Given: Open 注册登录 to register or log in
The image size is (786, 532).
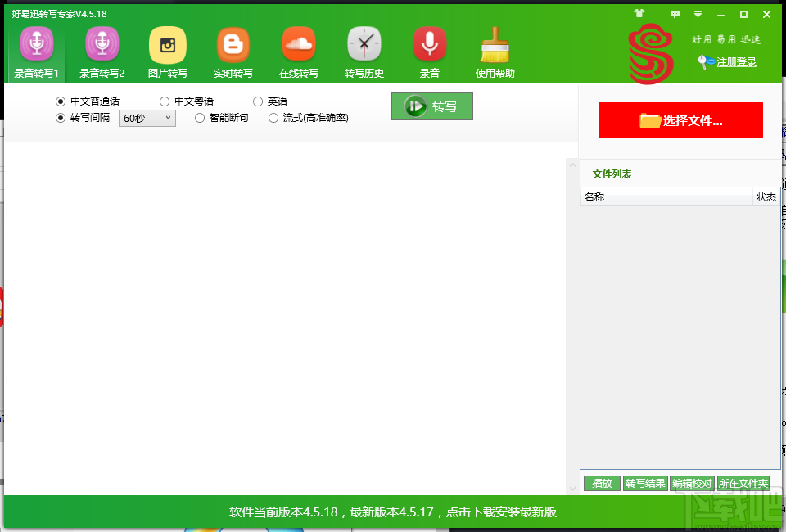Looking at the screenshot, I should tap(735, 61).
